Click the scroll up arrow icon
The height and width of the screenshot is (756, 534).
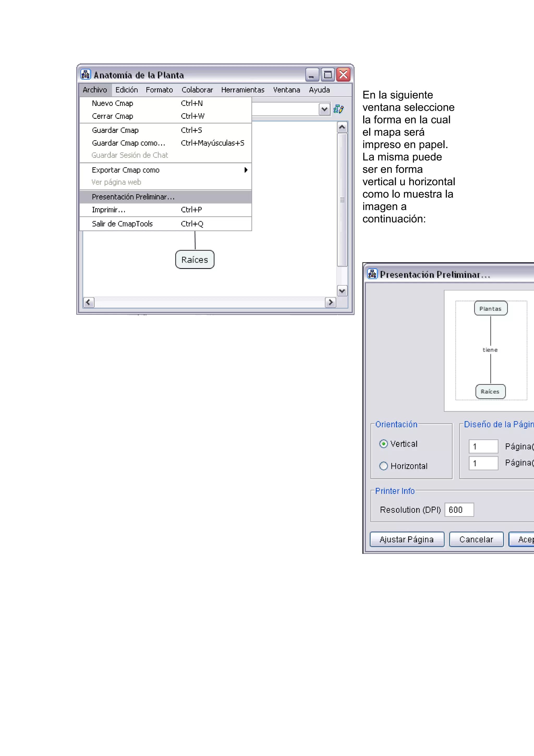(x=342, y=127)
